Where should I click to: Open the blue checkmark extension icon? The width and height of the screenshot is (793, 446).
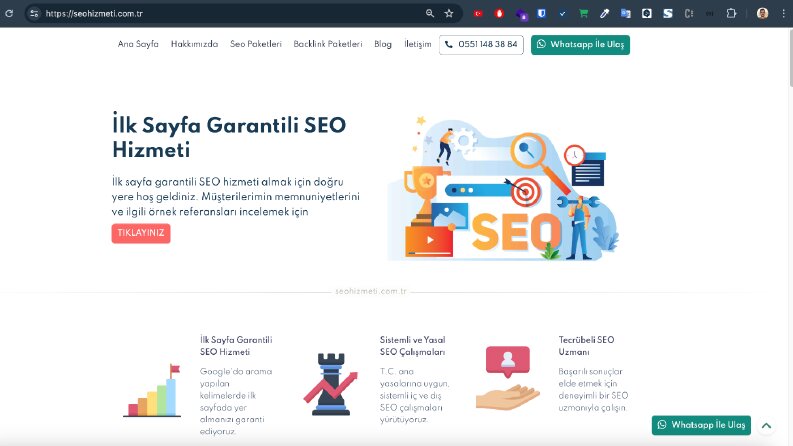[x=562, y=14]
